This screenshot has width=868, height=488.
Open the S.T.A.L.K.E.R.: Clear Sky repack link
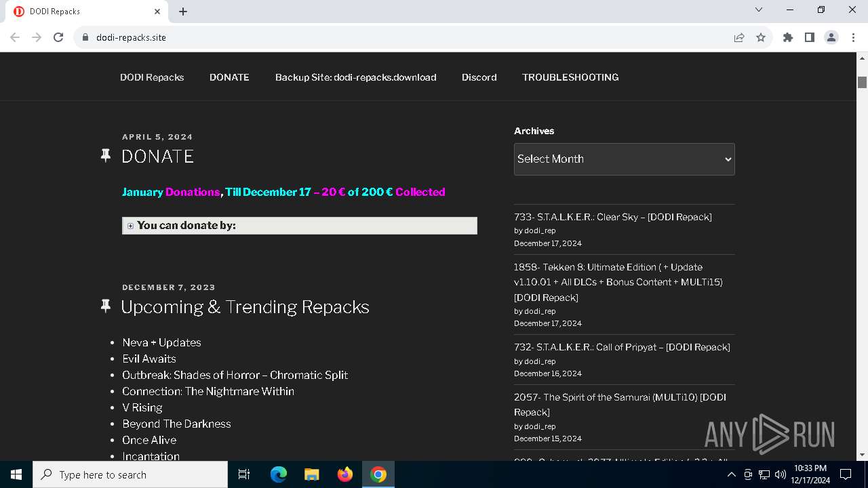tap(612, 217)
